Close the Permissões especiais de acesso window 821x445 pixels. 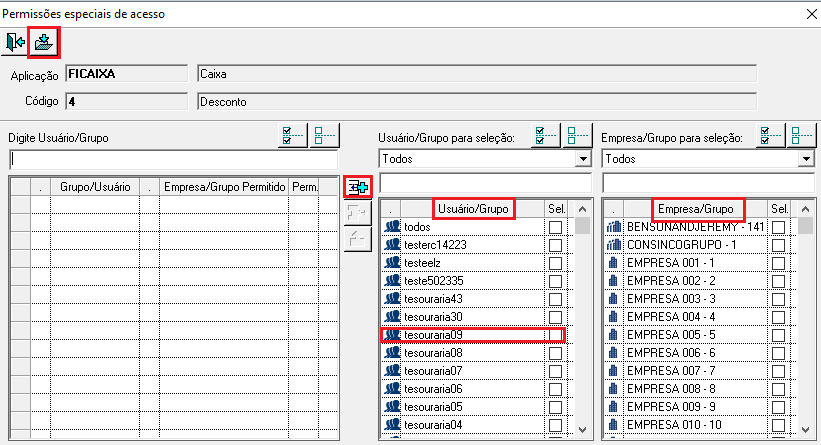click(811, 14)
